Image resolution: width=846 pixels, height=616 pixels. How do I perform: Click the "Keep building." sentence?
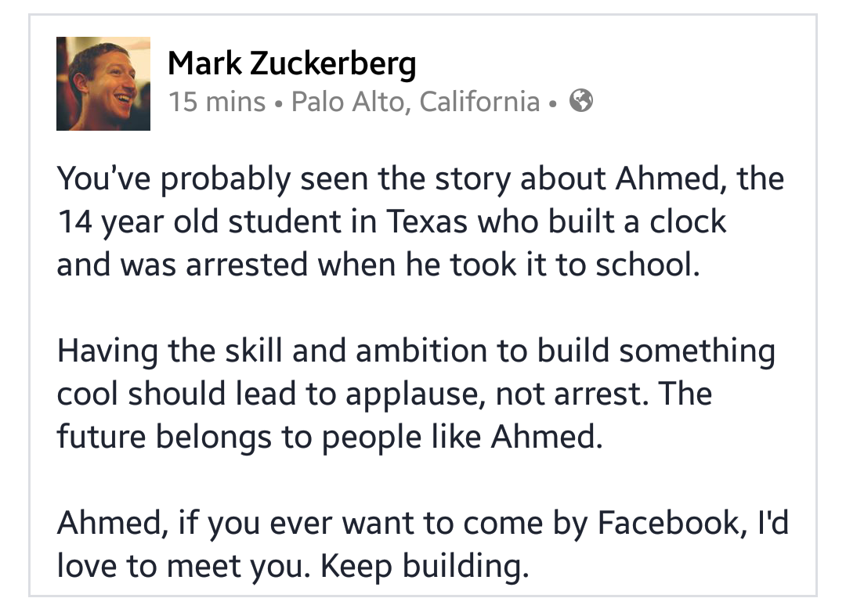tap(425, 566)
